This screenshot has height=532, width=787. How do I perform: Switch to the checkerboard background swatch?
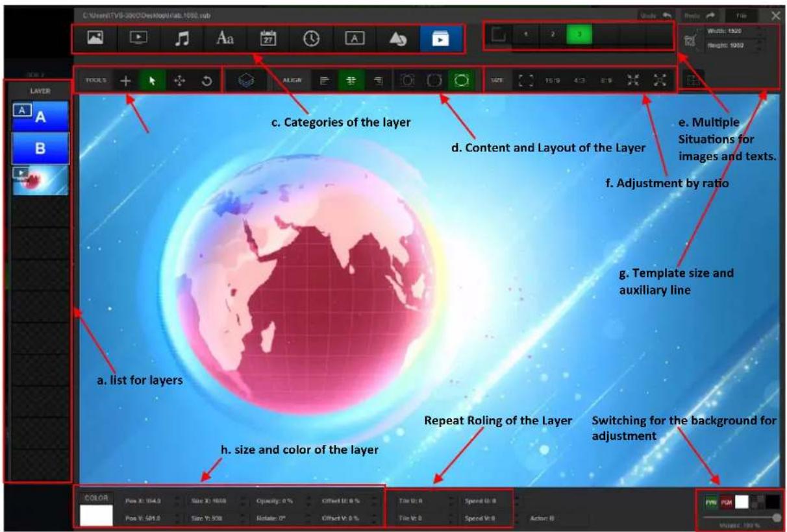756,502
